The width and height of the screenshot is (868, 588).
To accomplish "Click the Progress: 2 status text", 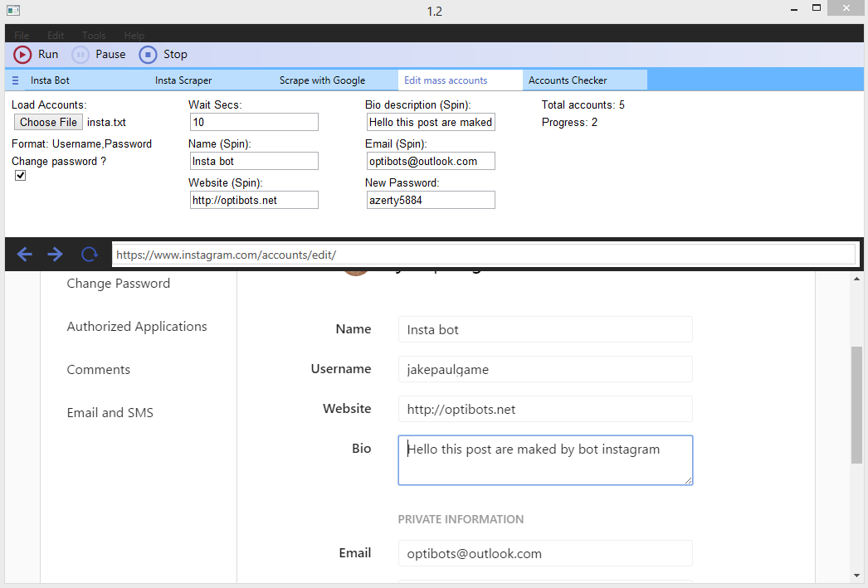I will (569, 122).
